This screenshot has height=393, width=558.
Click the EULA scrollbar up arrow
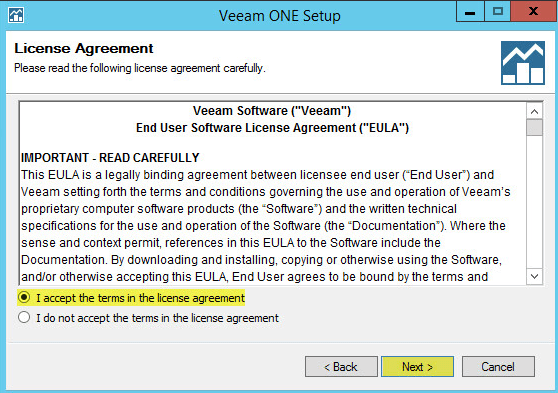click(x=534, y=112)
